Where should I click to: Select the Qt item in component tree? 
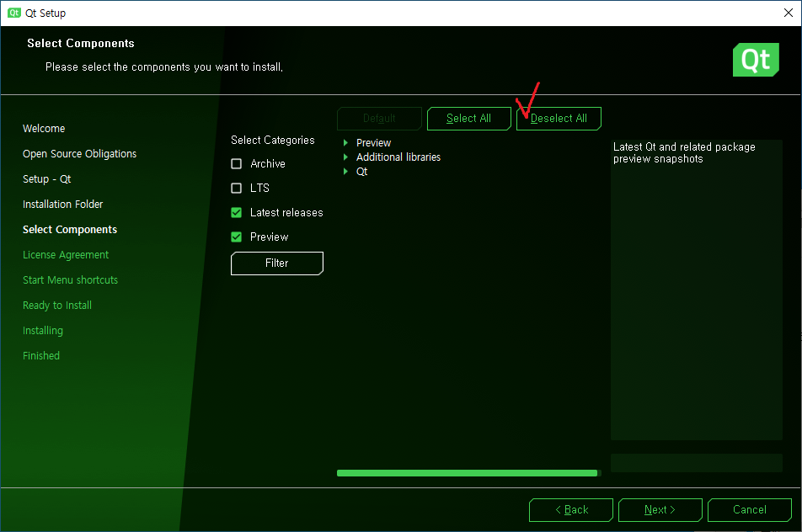[x=362, y=172]
